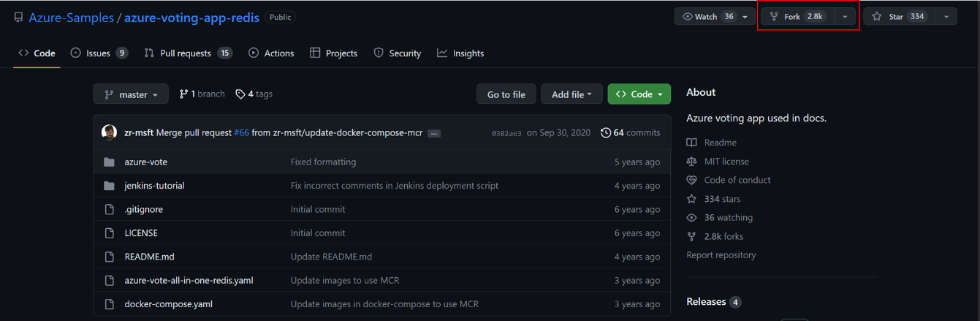Viewport: 980px width, 321px height.
Task: Switch to the Code tab
Action: pos(37,53)
